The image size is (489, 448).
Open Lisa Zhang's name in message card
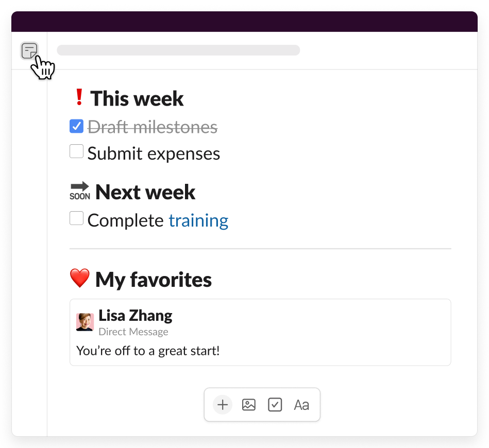136,315
